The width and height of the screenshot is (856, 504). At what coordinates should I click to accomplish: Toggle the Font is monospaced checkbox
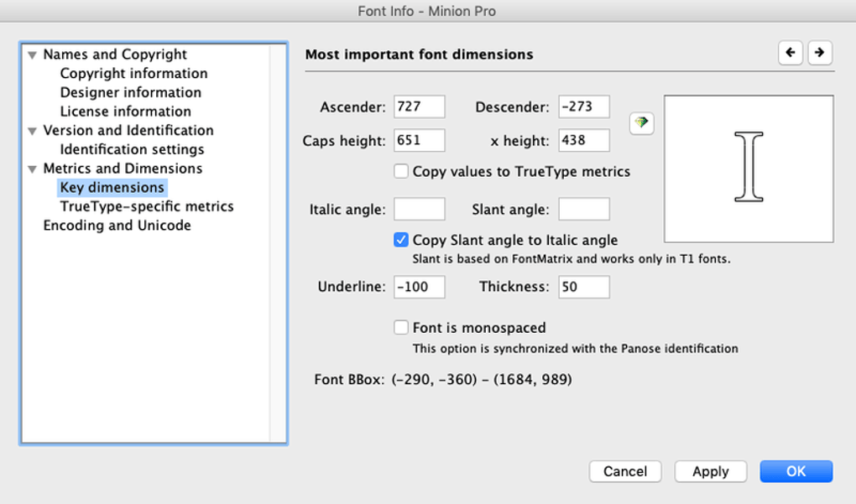tap(401, 328)
